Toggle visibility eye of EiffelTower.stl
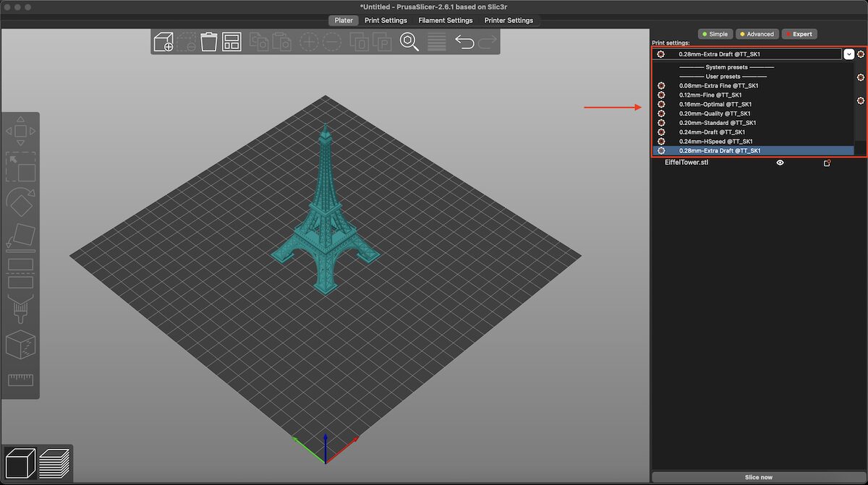 click(780, 163)
